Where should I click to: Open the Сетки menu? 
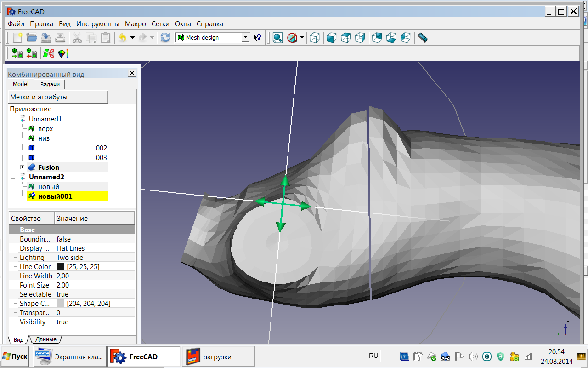[160, 24]
